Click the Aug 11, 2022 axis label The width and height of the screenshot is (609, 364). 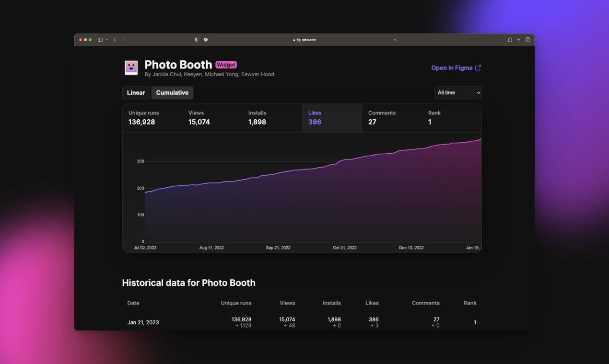pos(211,248)
